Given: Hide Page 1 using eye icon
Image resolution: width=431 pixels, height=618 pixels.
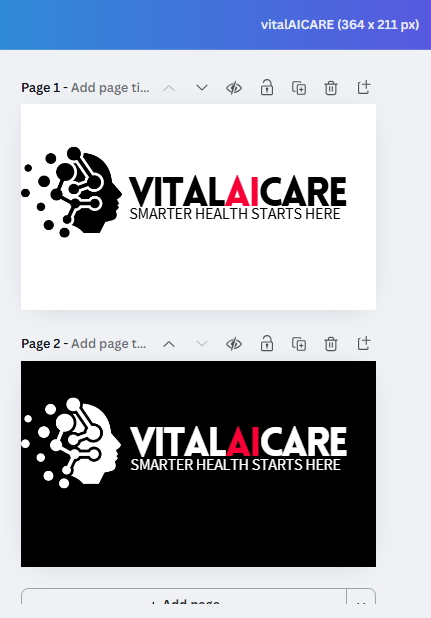Looking at the screenshot, I should 234,88.
